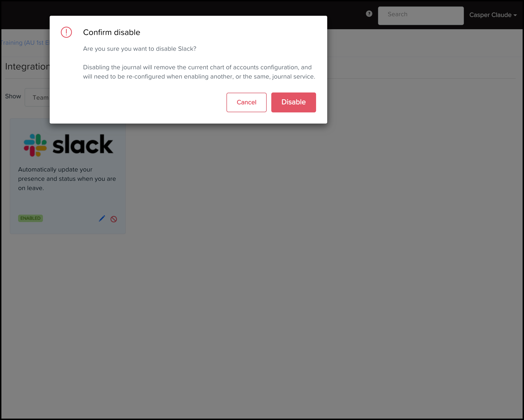Viewport: 524px width, 420px height.
Task: Click the Confirm disable dialog title
Action: tap(112, 32)
